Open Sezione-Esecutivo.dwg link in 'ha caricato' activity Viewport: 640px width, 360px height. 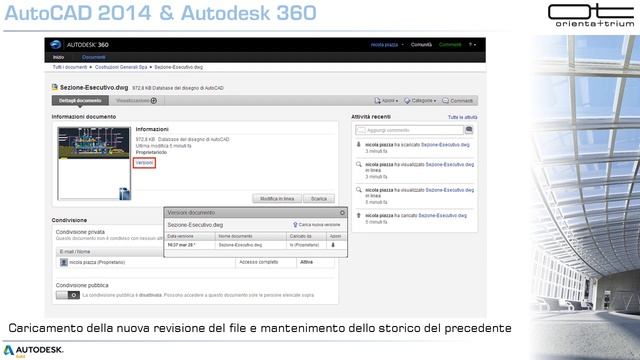click(442, 215)
